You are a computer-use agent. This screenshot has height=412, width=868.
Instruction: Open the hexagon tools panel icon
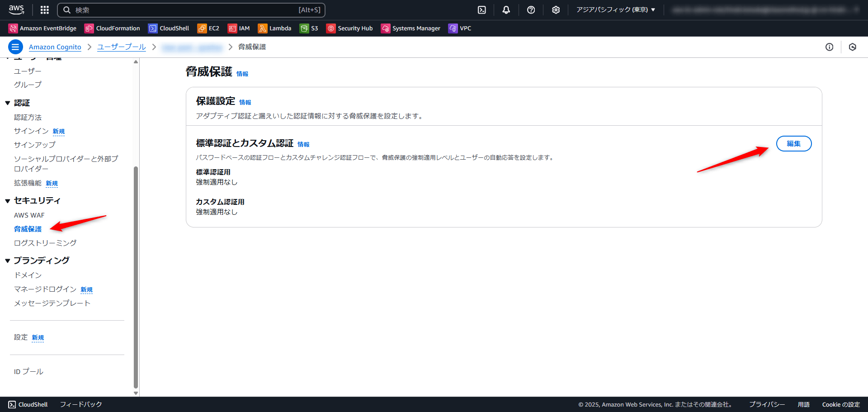coord(853,47)
